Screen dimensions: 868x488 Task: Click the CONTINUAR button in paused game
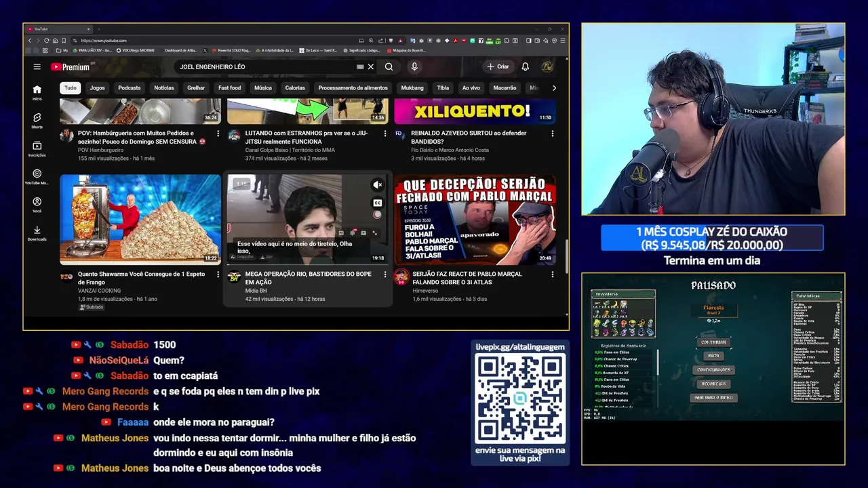point(713,342)
